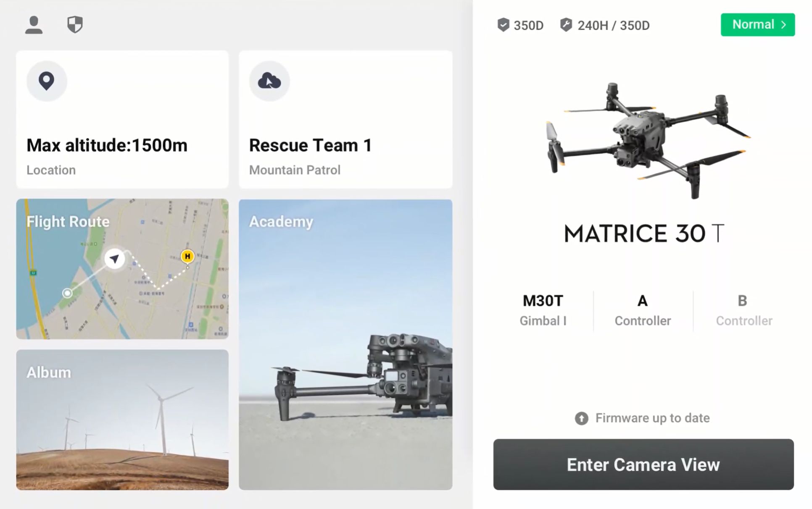Screen dimensions: 812x509
Task: Click the maintenance wrench icon
Action: point(566,25)
